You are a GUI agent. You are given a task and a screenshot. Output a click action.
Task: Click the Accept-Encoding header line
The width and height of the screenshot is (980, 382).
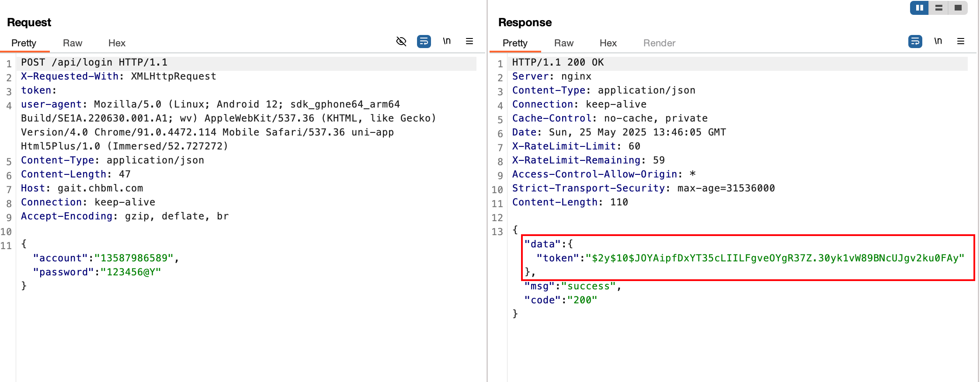125,216
